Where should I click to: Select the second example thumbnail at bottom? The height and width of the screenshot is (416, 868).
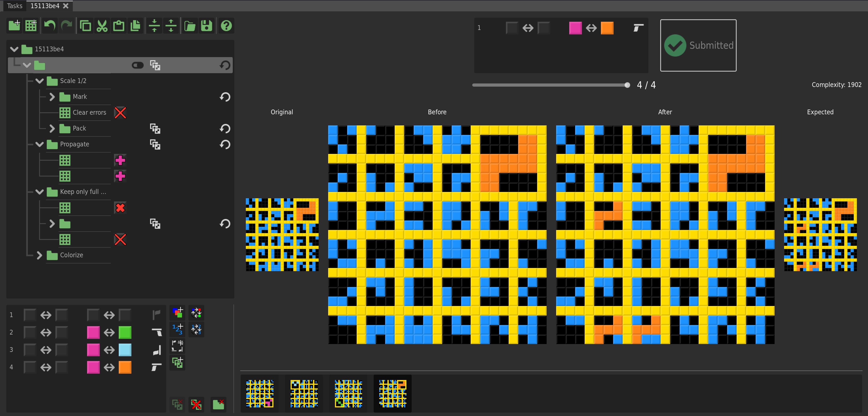click(304, 393)
